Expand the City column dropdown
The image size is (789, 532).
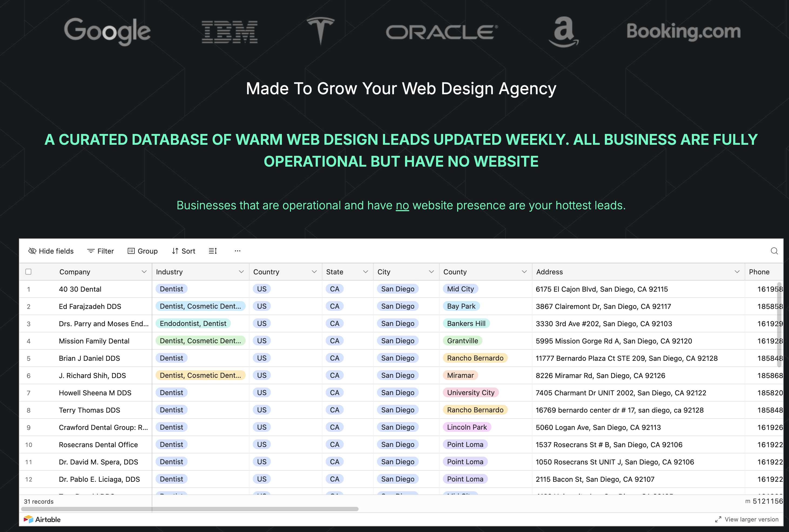point(431,272)
